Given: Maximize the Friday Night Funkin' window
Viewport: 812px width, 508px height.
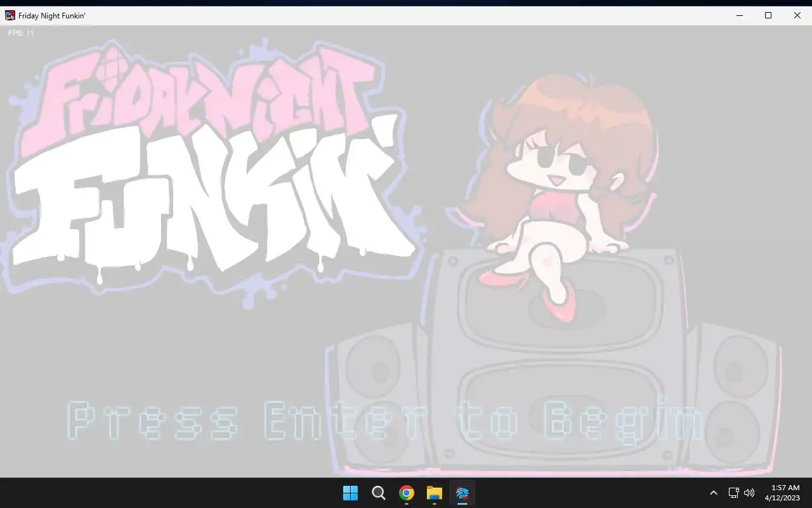Looking at the screenshot, I should 768,15.
